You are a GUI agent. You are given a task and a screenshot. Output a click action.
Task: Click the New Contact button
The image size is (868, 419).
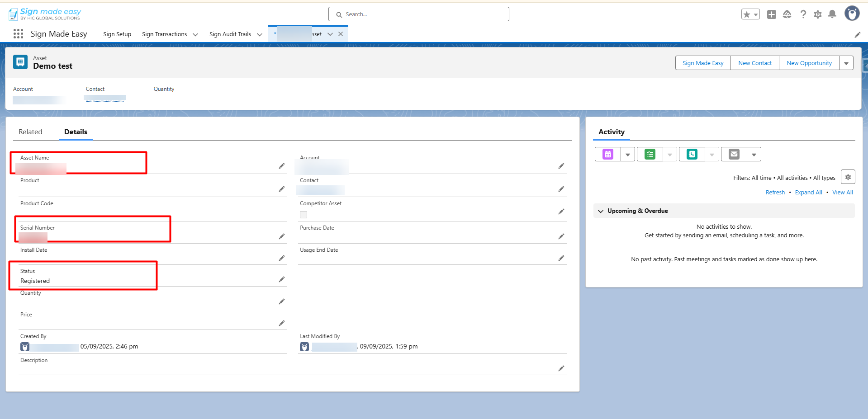click(x=755, y=63)
